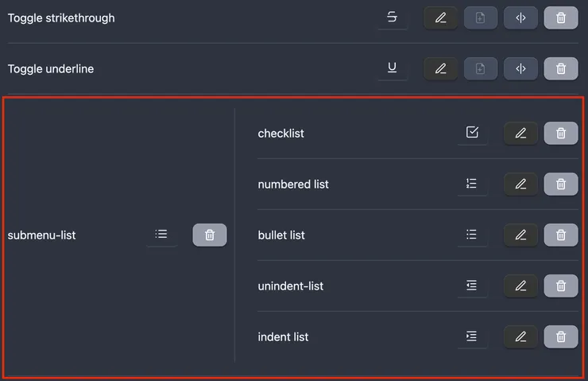The width and height of the screenshot is (588, 381).
Task: Edit the indent list command
Action: (x=520, y=336)
